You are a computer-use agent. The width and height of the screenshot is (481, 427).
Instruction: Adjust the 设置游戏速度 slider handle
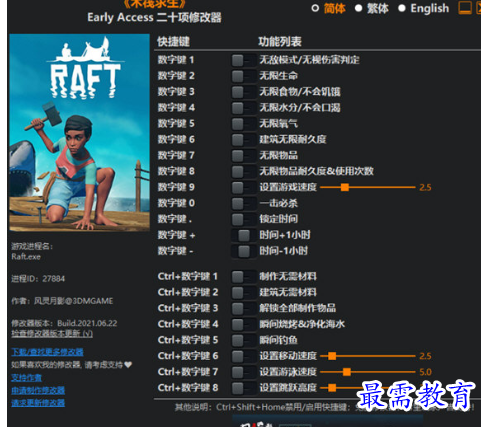[x=345, y=187]
